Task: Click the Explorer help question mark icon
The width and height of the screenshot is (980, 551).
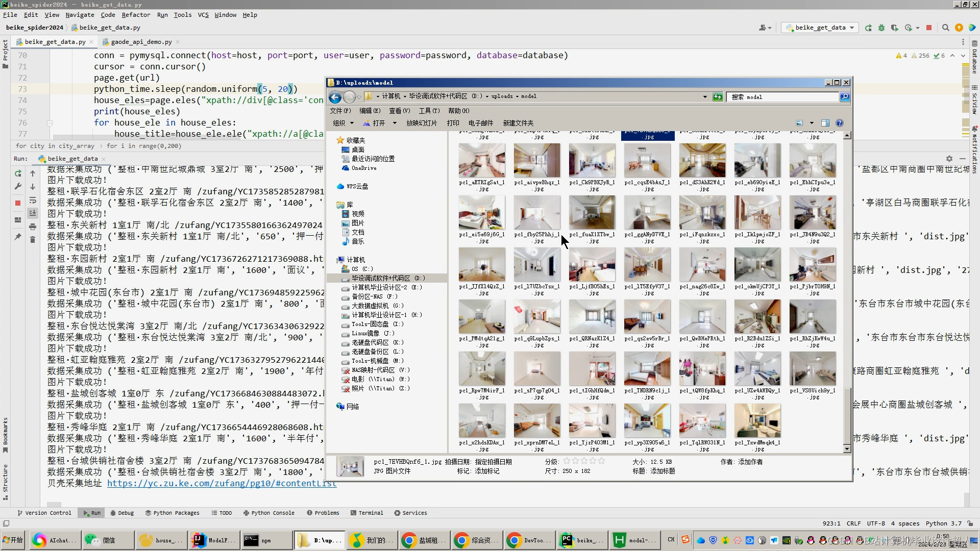Action: tap(840, 123)
